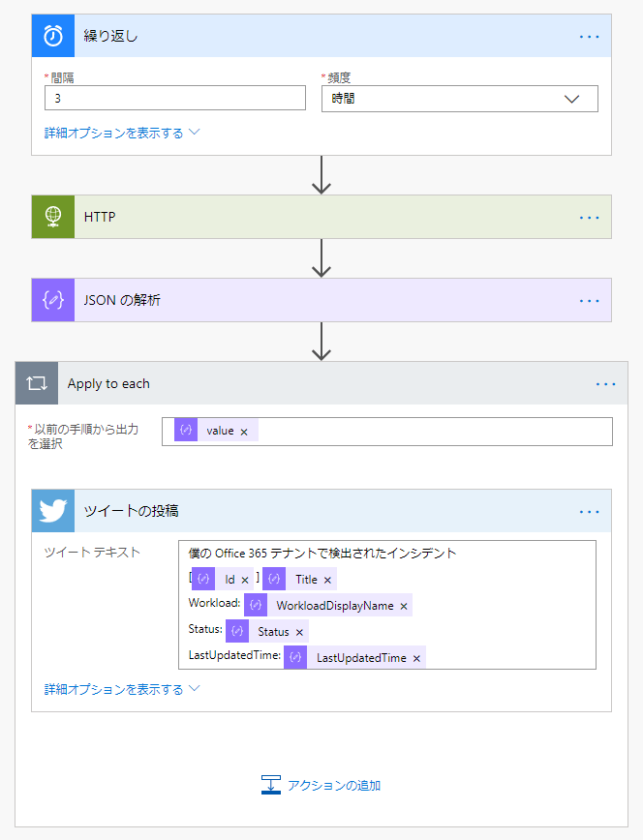This screenshot has width=643, height=840.
Task: Open the HTTP step ellipsis menu
Action: [589, 218]
